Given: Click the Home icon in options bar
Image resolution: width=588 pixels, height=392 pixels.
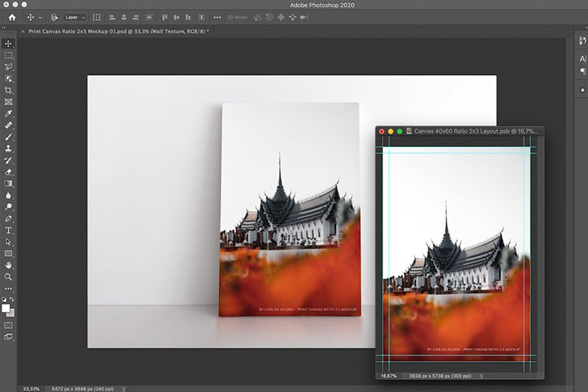Looking at the screenshot, I should click(x=12, y=17).
